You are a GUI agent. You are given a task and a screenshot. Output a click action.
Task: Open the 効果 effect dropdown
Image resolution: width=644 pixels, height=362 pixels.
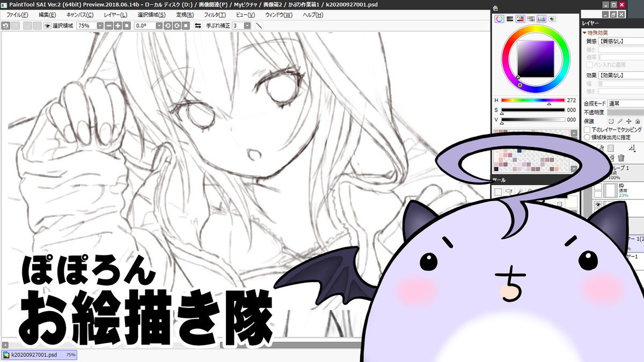point(621,76)
